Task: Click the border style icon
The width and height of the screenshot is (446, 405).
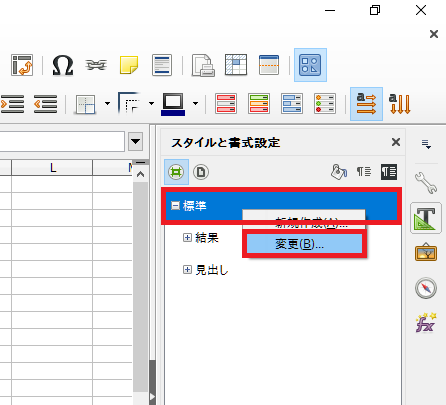Action: pos(129,103)
